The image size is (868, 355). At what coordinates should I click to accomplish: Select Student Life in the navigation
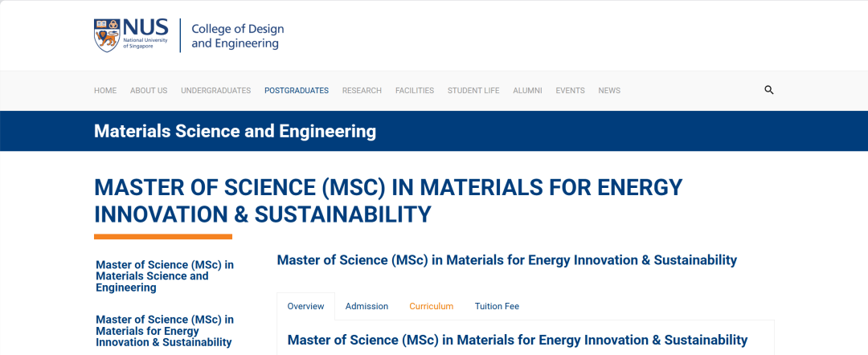click(x=473, y=91)
